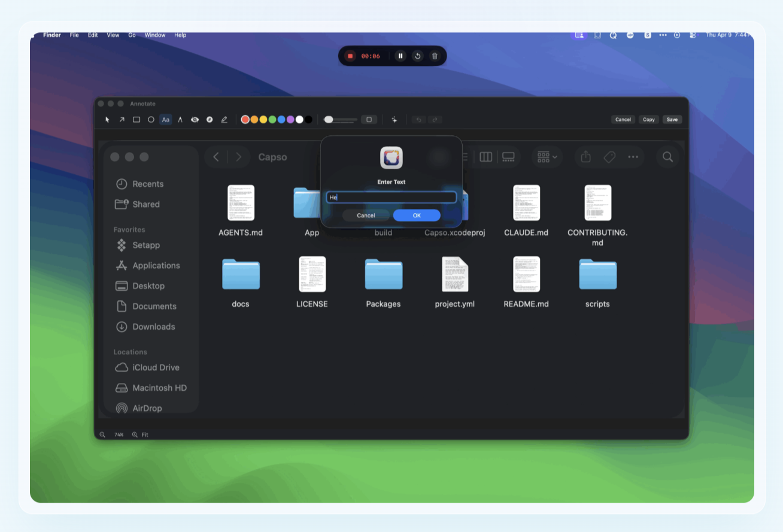Click OK in the Enter Text dialog
The height and width of the screenshot is (532, 783).
pos(417,215)
